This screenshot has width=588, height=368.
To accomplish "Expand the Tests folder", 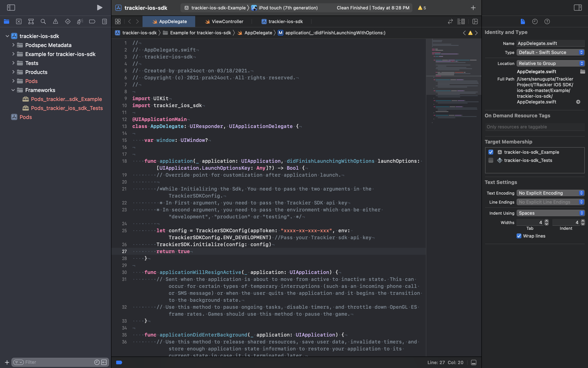I will (13, 63).
